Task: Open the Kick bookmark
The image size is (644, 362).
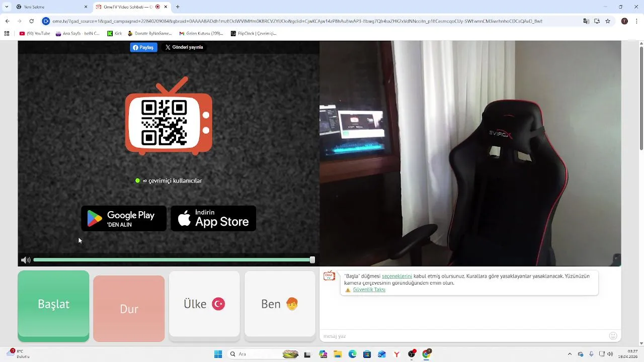Action: [x=115, y=34]
